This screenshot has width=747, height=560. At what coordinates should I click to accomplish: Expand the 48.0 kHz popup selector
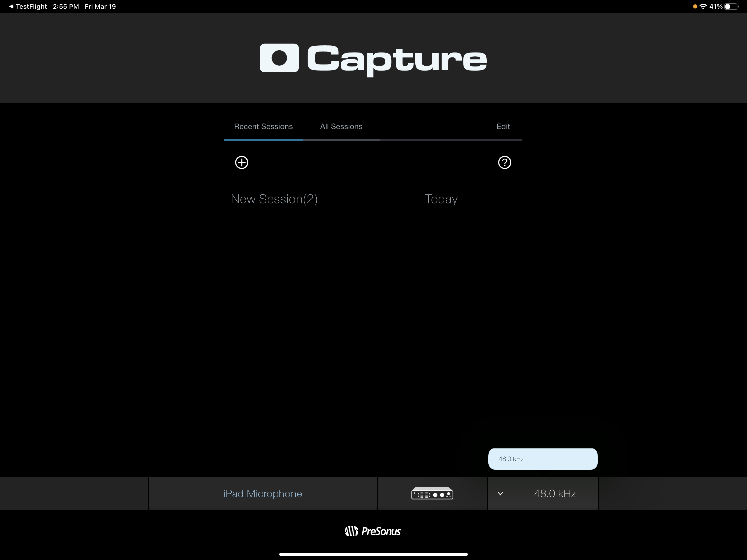point(542,494)
